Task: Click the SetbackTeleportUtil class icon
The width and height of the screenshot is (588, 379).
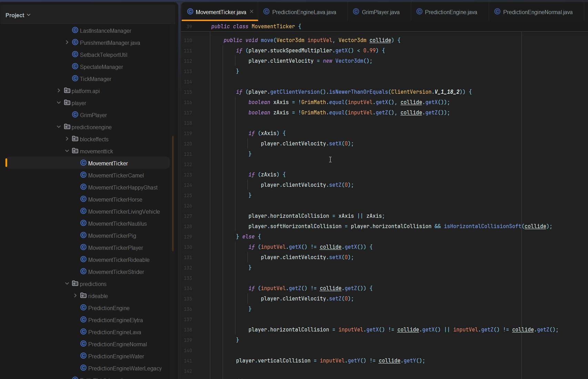Action: pyautogui.click(x=75, y=54)
